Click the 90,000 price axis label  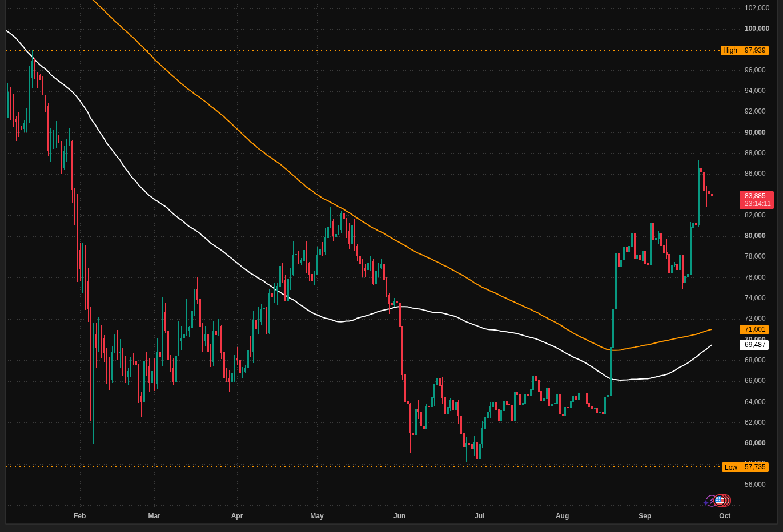point(755,132)
